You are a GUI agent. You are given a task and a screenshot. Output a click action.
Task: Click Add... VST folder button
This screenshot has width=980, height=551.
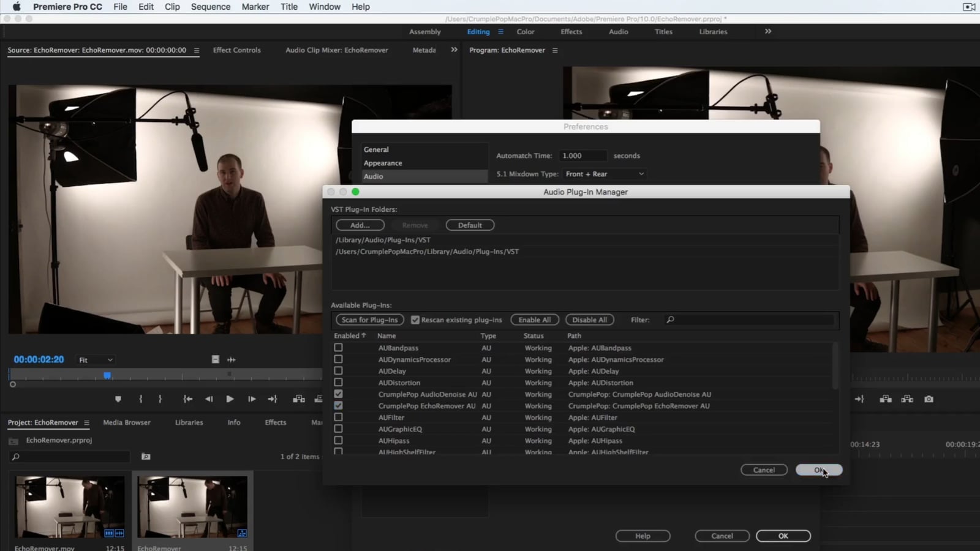360,225
